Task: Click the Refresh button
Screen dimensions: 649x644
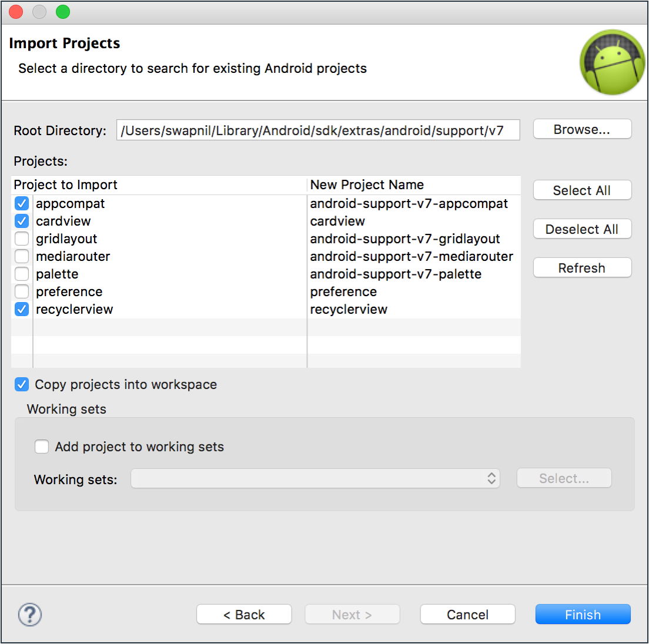Action: coord(582,267)
